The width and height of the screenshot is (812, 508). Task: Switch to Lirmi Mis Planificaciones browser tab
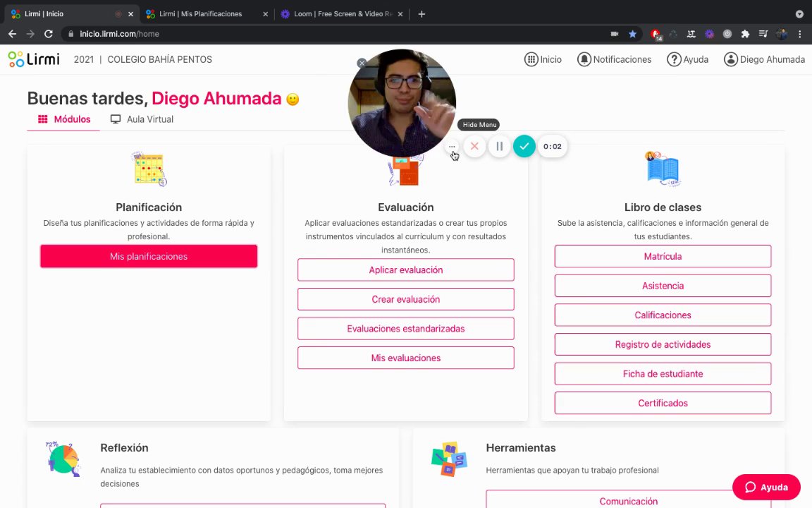tap(206, 14)
